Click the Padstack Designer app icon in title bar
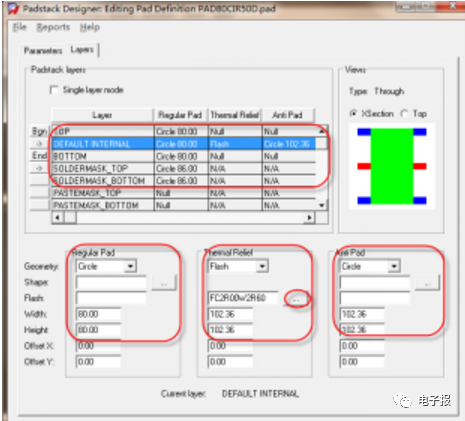The image size is (465, 421). 13,9
